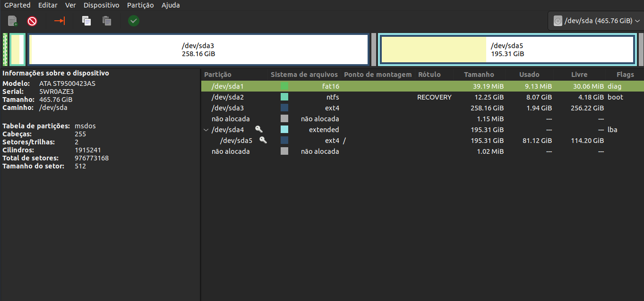Screen dimensions: 644x301
Task: Click the RECOVERY label cell
Action: (x=434, y=97)
